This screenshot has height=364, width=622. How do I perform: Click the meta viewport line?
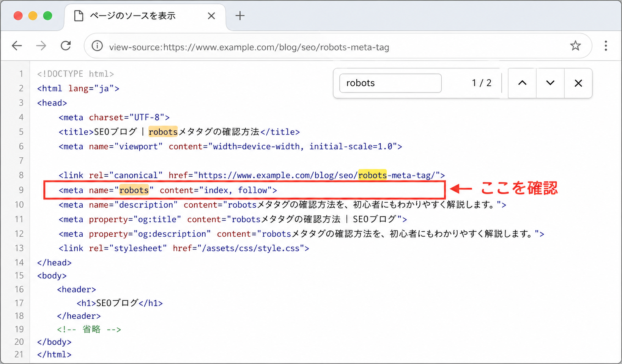click(230, 146)
